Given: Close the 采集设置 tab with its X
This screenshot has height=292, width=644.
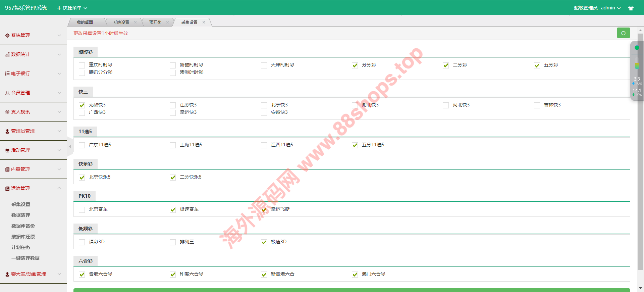Looking at the screenshot, I should pyautogui.click(x=204, y=22).
